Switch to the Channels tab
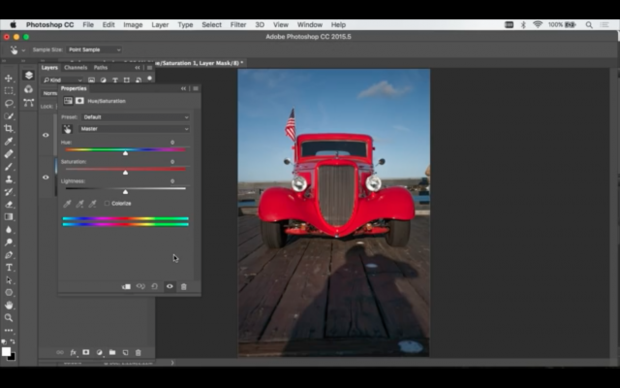Screen dimensions: 620x388 coord(76,68)
